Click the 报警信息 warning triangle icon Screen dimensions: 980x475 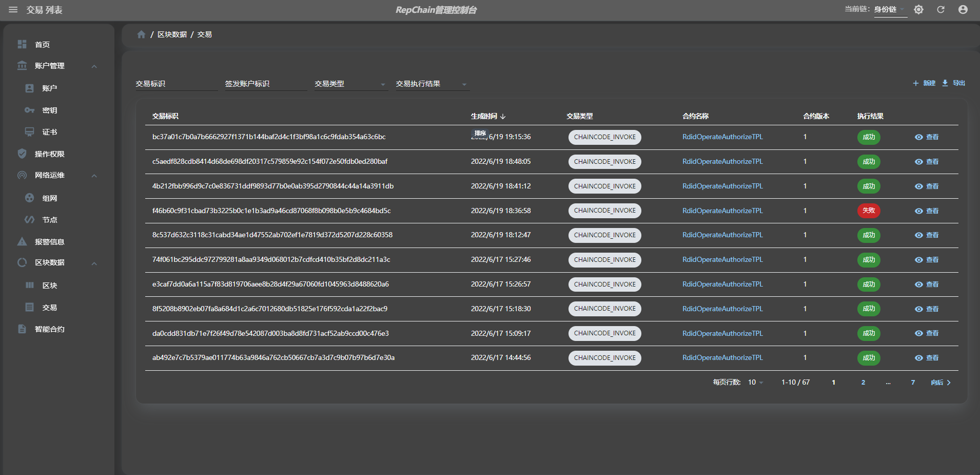click(22, 241)
